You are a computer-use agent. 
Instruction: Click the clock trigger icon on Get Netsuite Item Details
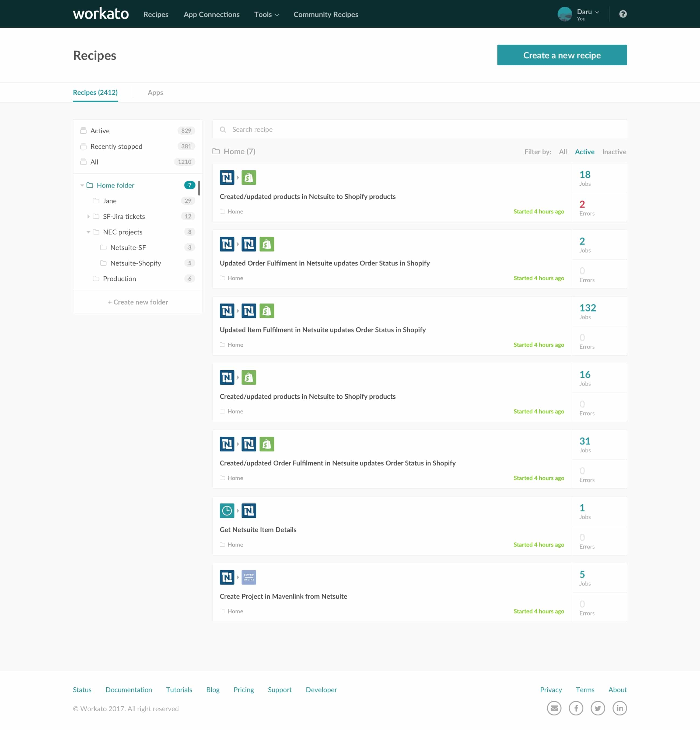click(x=227, y=511)
